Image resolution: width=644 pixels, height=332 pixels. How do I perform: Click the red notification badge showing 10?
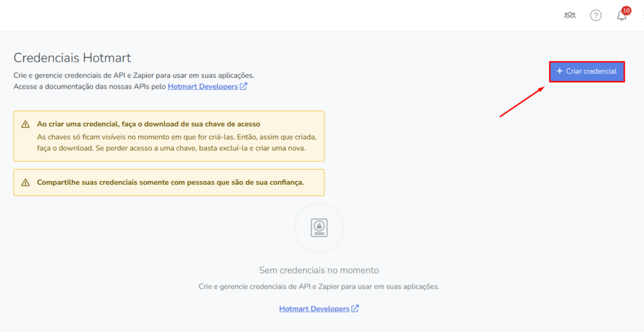coord(626,10)
